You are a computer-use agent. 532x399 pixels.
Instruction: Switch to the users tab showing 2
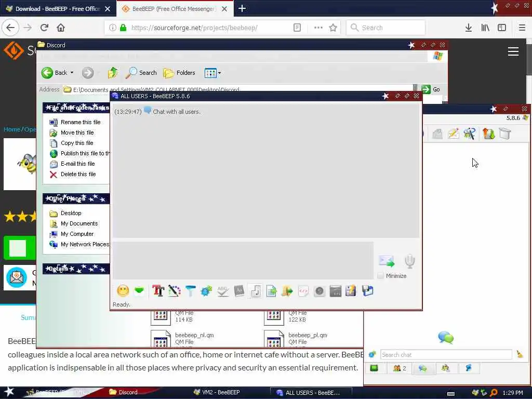[x=400, y=368]
